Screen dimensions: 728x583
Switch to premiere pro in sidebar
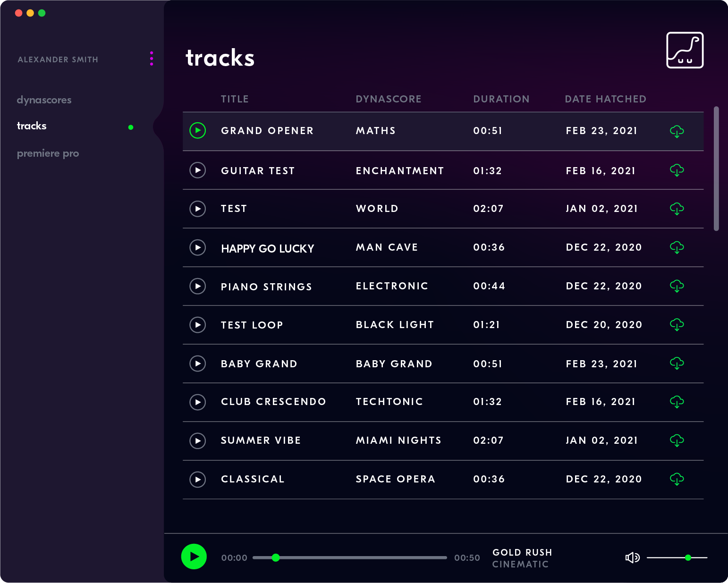pyautogui.click(x=48, y=153)
